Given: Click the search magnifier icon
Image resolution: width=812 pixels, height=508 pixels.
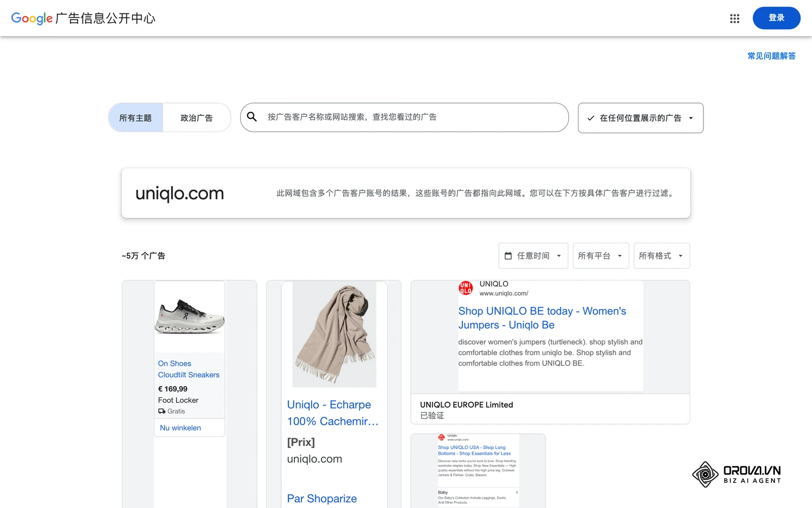Looking at the screenshot, I should pyautogui.click(x=252, y=117).
